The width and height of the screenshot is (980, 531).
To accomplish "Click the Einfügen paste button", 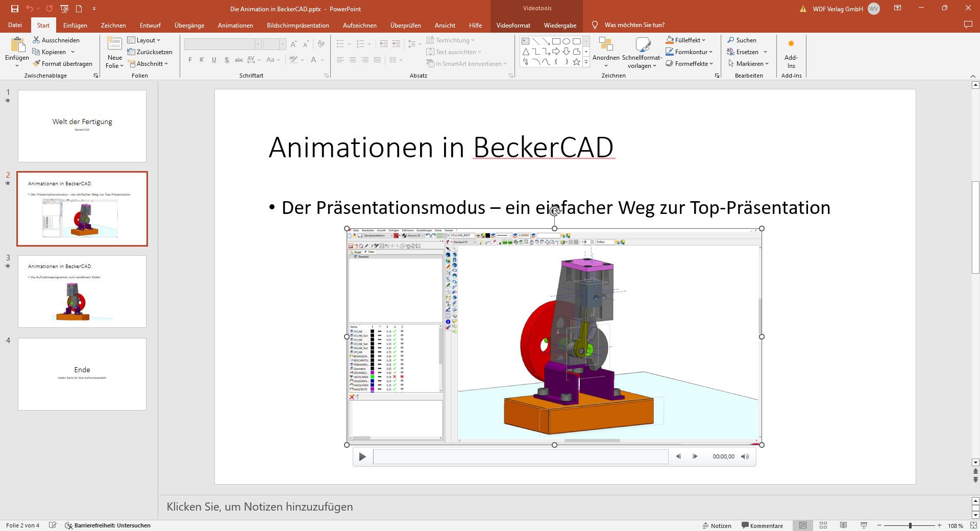I will [17, 53].
